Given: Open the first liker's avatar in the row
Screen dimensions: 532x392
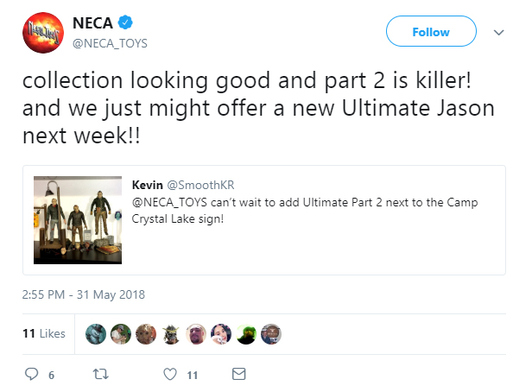Looking at the screenshot, I should click(97, 333).
